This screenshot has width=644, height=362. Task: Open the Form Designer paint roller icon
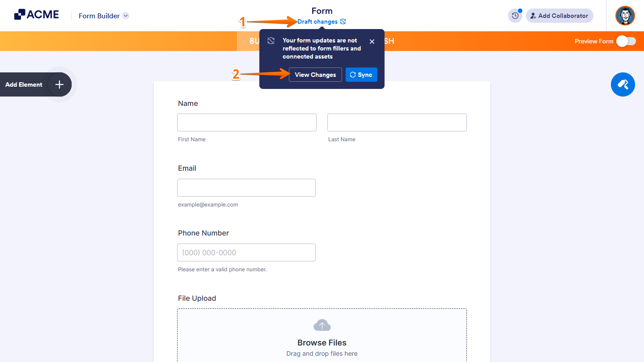[x=623, y=84]
